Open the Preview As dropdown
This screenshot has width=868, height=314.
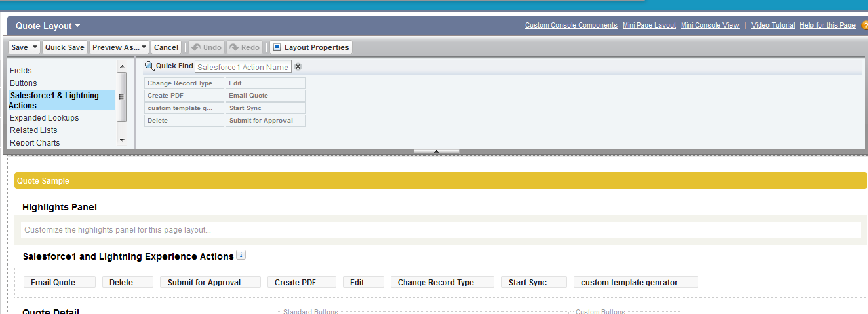[119, 47]
